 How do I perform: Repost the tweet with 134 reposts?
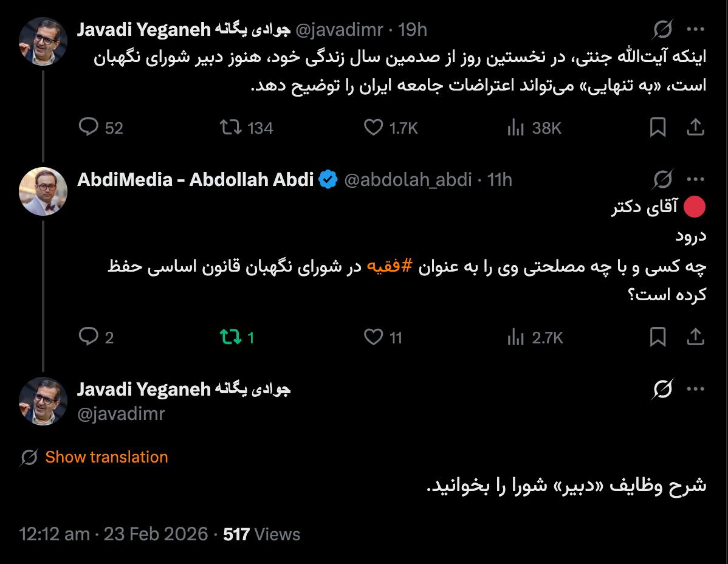click(231, 127)
